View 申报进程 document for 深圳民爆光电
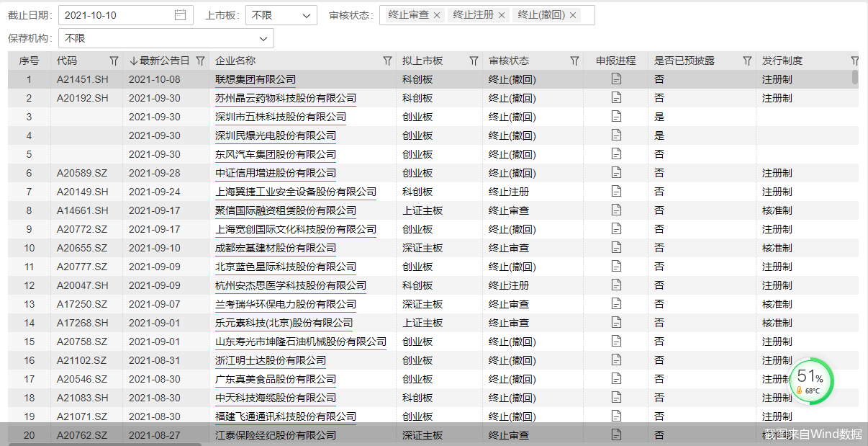Image resolution: width=868 pixels, height=446 pixels. (x=616, y=135)
